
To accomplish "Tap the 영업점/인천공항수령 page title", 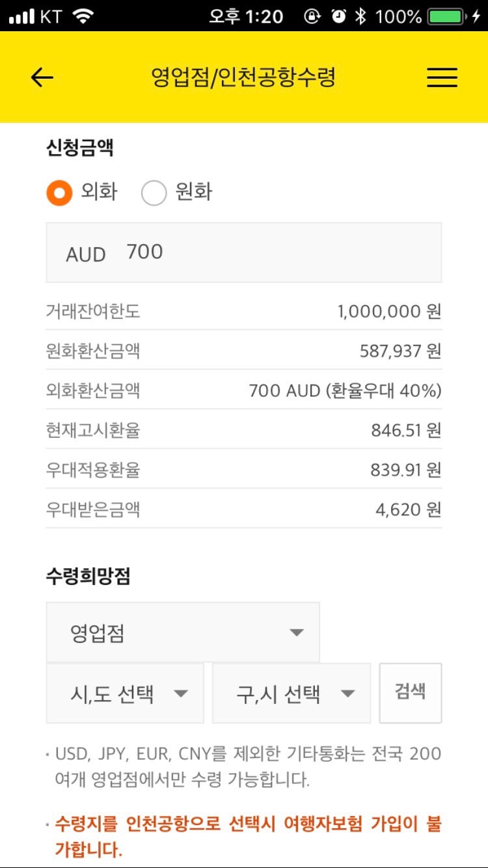I will (x=243, y=78).
